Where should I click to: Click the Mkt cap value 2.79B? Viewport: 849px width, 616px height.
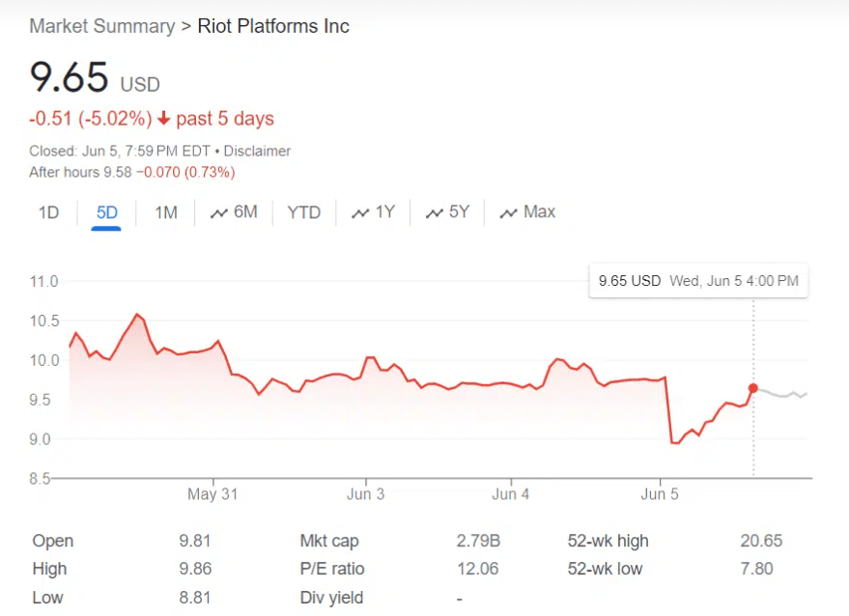point(478,541)
